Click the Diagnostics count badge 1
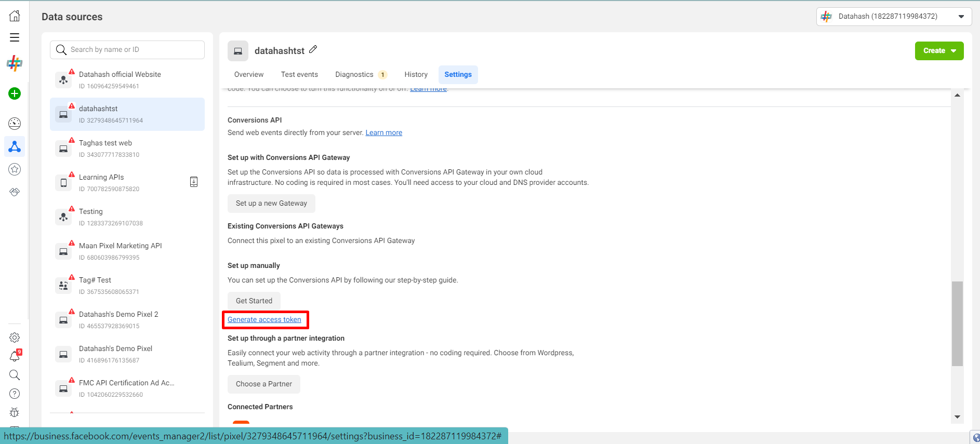 tap(382, 75)
